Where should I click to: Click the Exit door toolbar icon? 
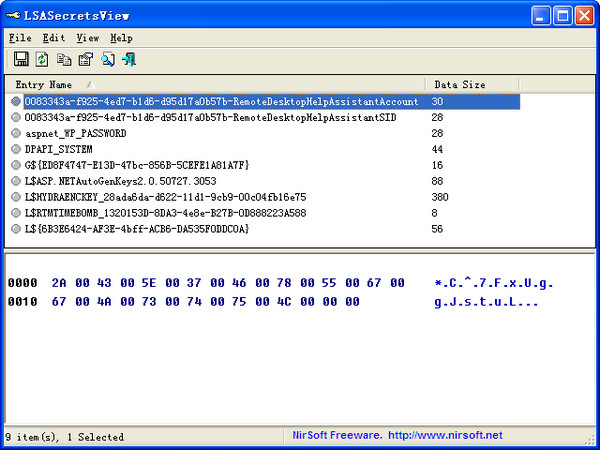(x=129, y=59)
